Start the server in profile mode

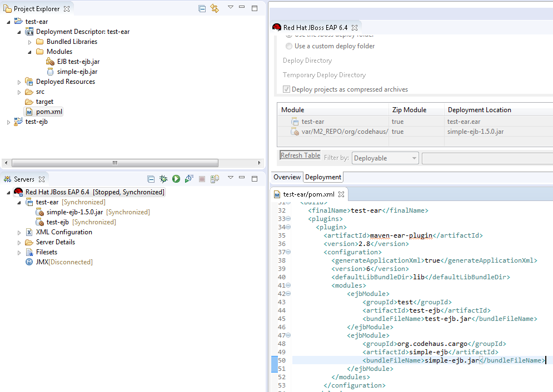pos(189,179)
